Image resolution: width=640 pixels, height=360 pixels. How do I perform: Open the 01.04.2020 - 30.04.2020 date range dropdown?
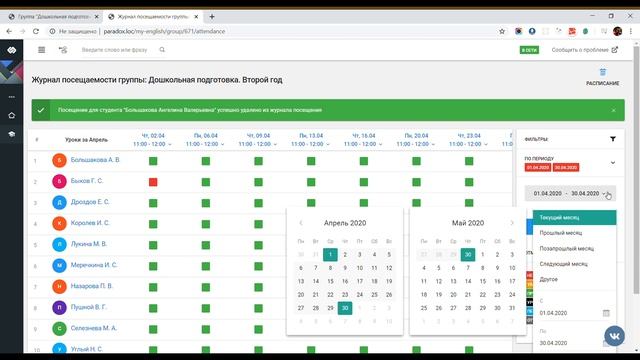(x=570, y=193)
